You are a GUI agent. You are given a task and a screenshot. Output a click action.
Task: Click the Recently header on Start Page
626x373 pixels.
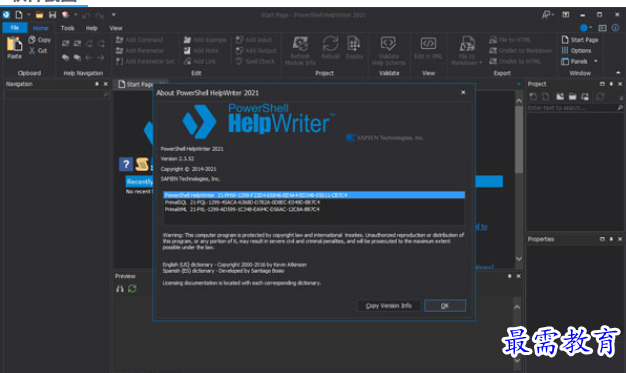140,182
